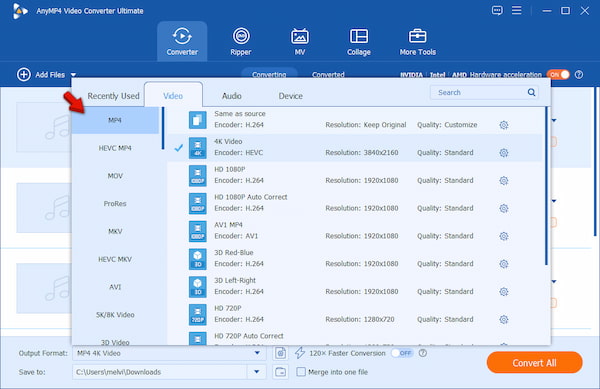The height and width of the screenshot is (389, 600).
Task: Open settings gear for 4K Video
Action: [504, 153]
